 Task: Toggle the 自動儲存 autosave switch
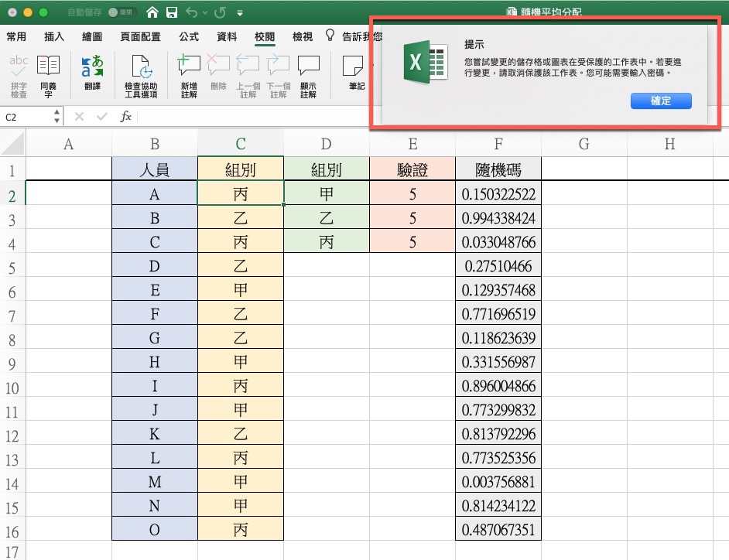pos(118,12)
